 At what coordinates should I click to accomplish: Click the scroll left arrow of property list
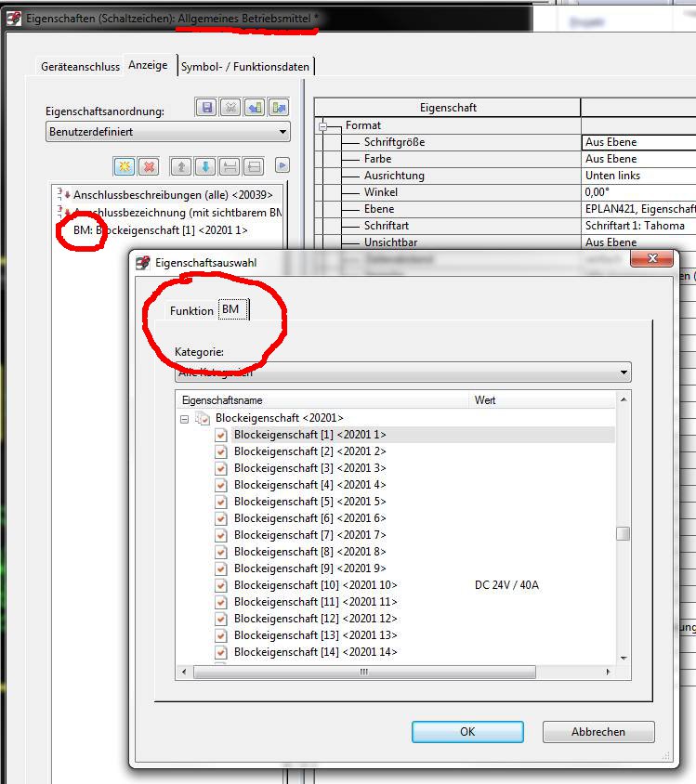tap(184, 672)
